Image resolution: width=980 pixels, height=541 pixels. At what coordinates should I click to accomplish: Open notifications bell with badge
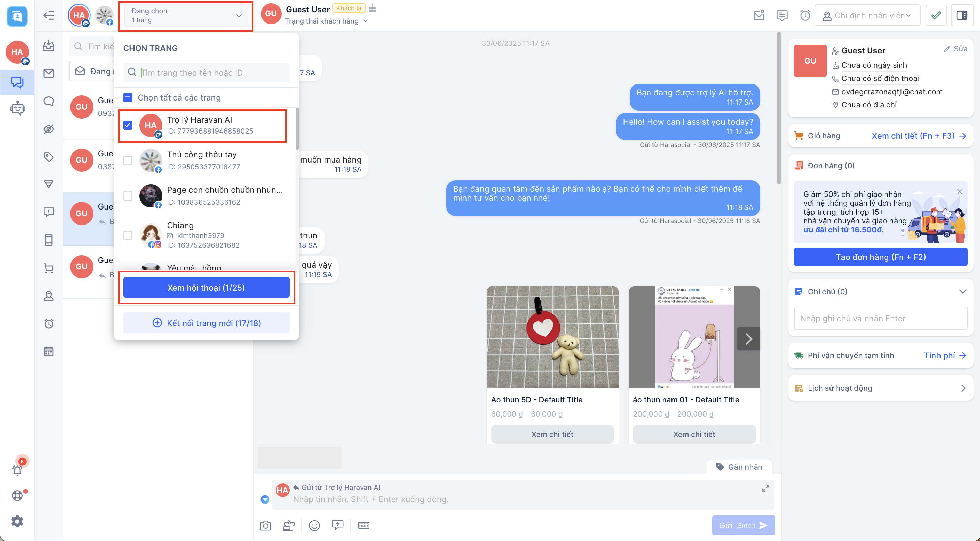tap(17, 470)
